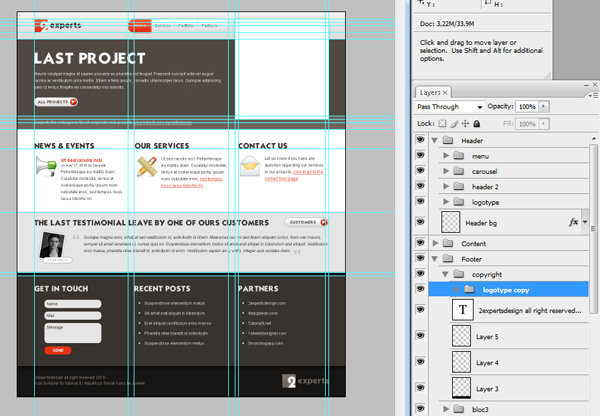Screen dimensions: 600x416
Task: Select the Layer 5 name
Action: point(487,337)
